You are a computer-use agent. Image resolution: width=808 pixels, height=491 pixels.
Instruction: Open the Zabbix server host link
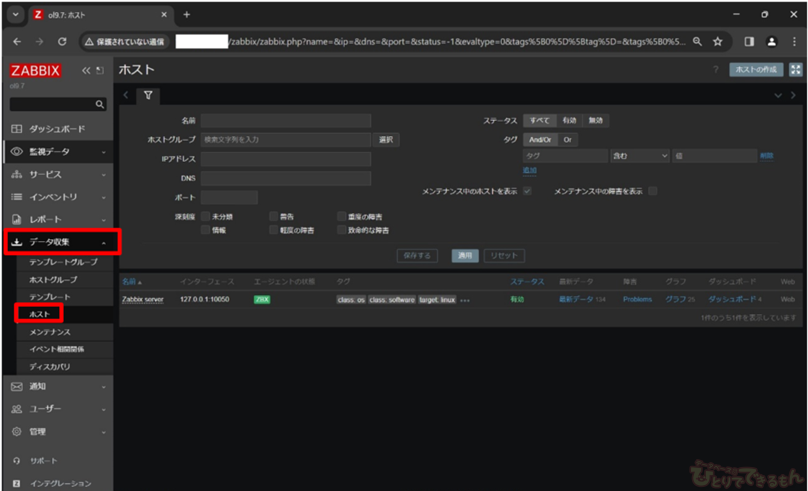(x=142, y=299)
